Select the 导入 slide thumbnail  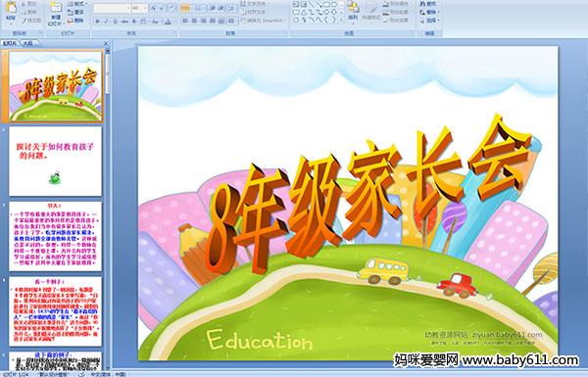[x=56, y=236]
